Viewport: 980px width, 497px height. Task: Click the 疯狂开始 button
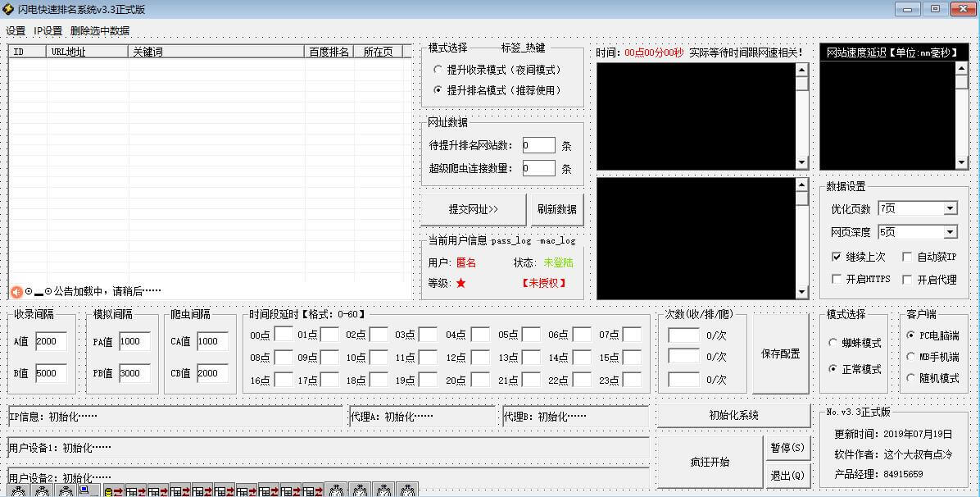710,461
